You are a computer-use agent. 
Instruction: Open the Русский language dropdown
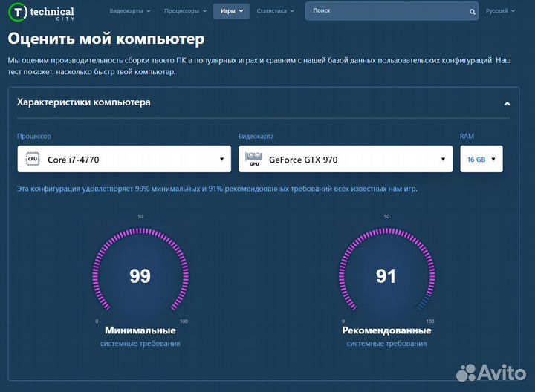click(500, 11)
